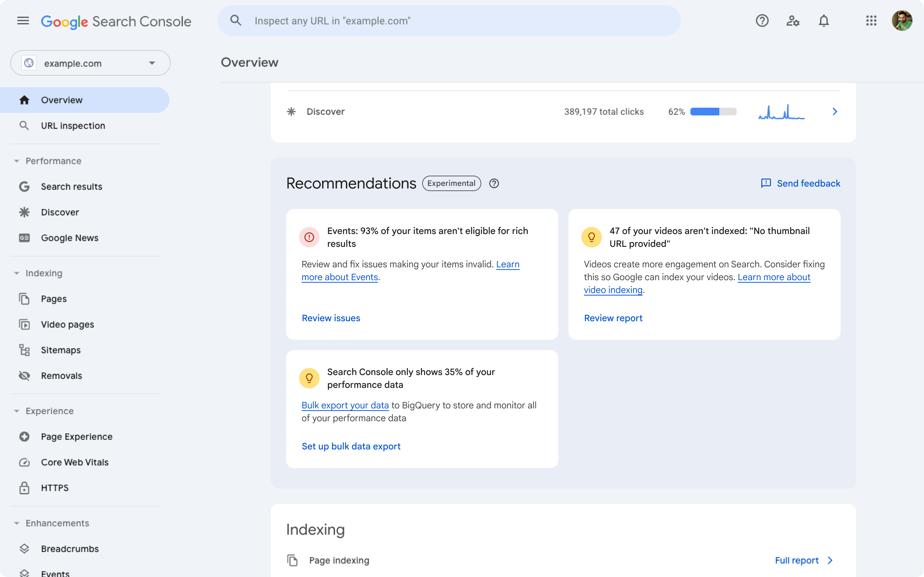Open the URL inspection tool
Screen dimensions: 924x577
click(x=73, y=125)
